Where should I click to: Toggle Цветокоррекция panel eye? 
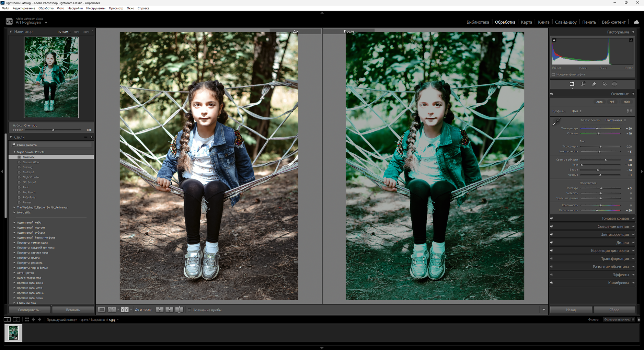(x=552, y=235)
